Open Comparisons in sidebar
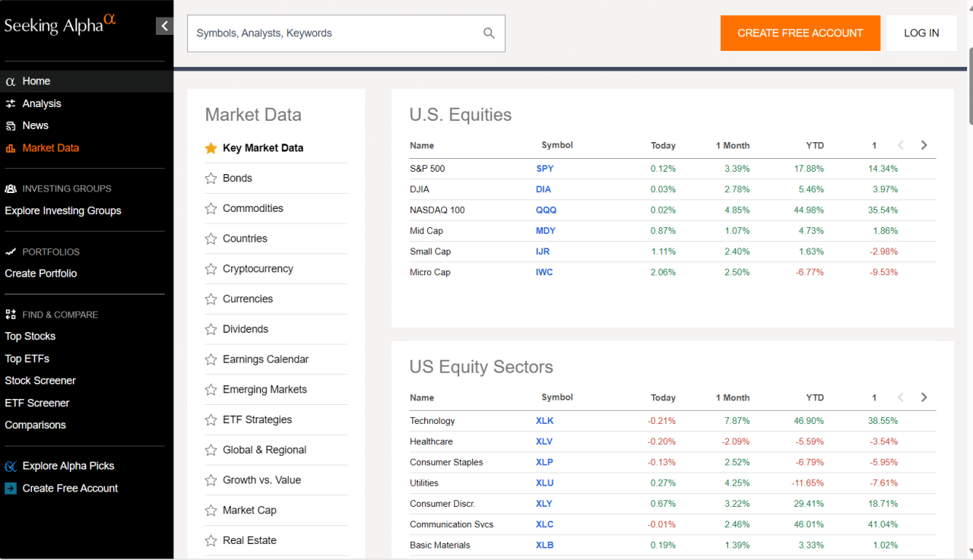The width and height of the screenshot is (973, 560). pos(36,425)
